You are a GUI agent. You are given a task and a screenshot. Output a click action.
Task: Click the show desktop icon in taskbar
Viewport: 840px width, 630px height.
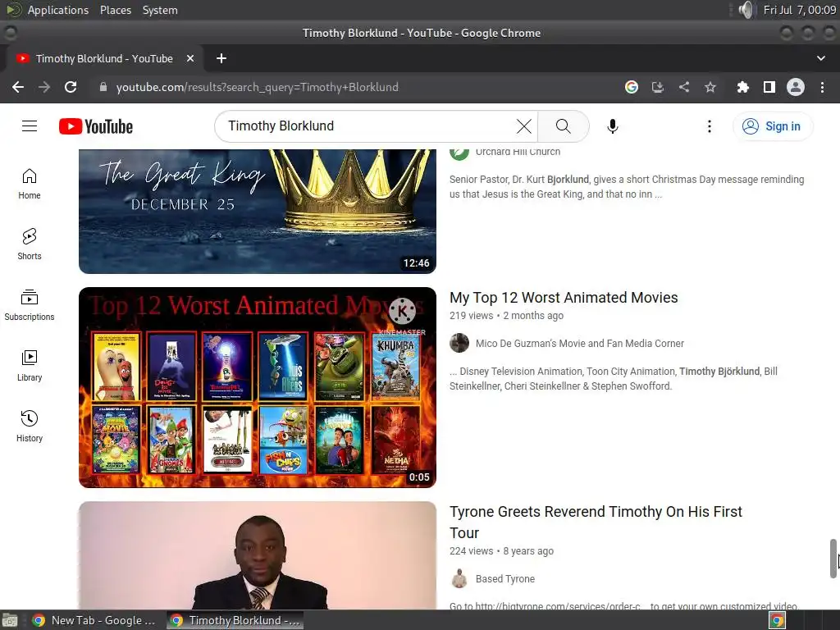[x=10, y=620]
